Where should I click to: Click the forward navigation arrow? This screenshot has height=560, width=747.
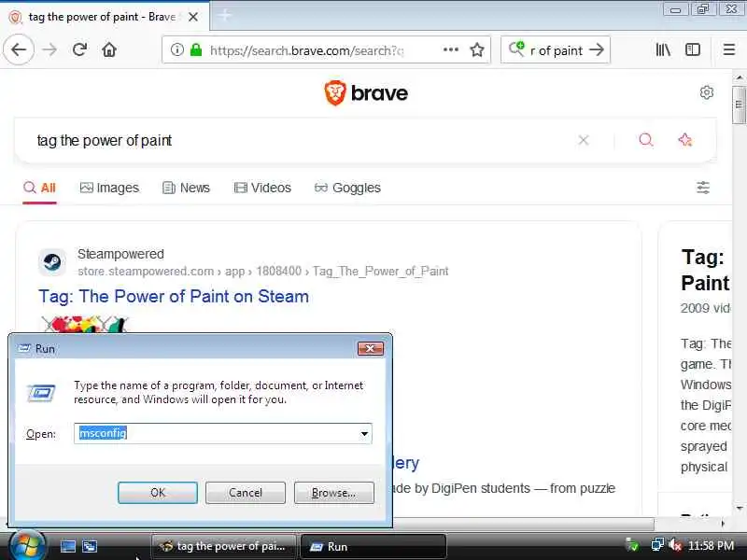click(x=49, y=49)
